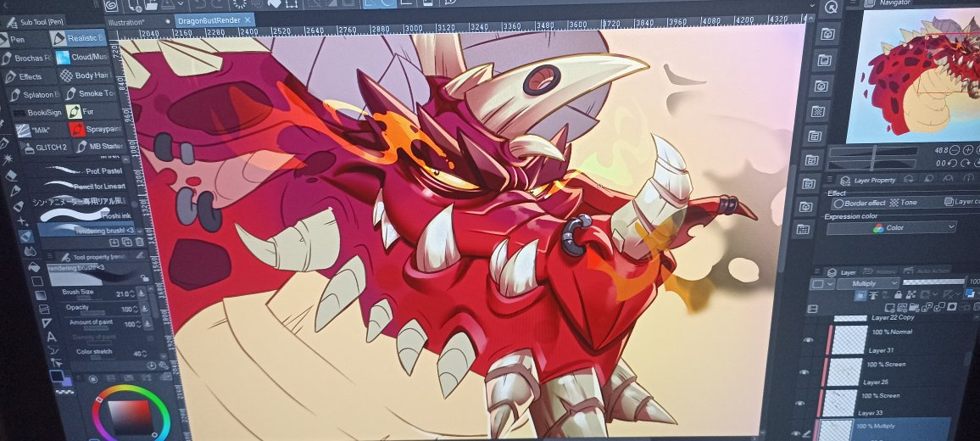Select the GLITCH 2 sub tool group

[x=46, y=148]
